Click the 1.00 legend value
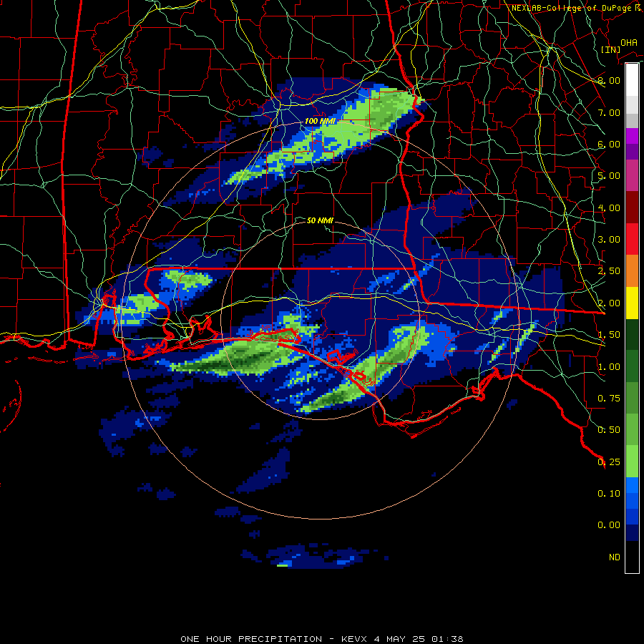This screenshot has width=644, height=644. 609,367
